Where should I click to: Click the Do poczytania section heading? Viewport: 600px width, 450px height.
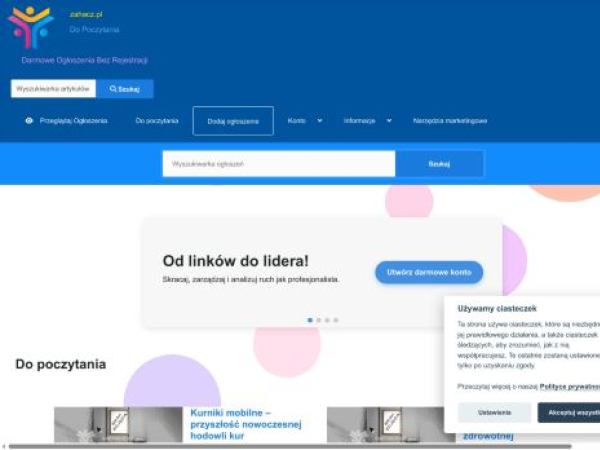tap(61, 364)
